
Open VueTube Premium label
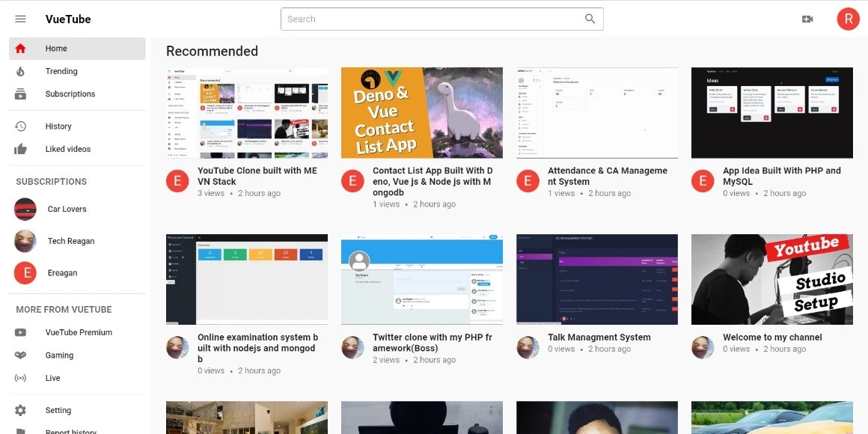79,333
